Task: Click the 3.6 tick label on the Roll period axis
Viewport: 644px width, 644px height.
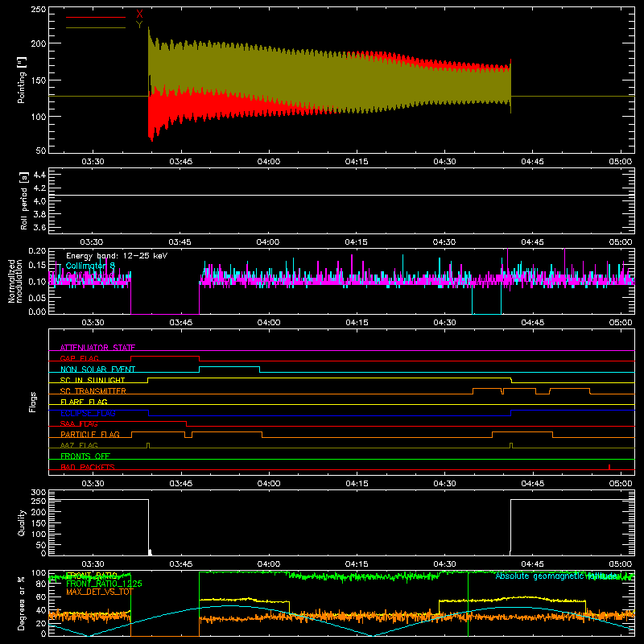Action: click(39, 228)
